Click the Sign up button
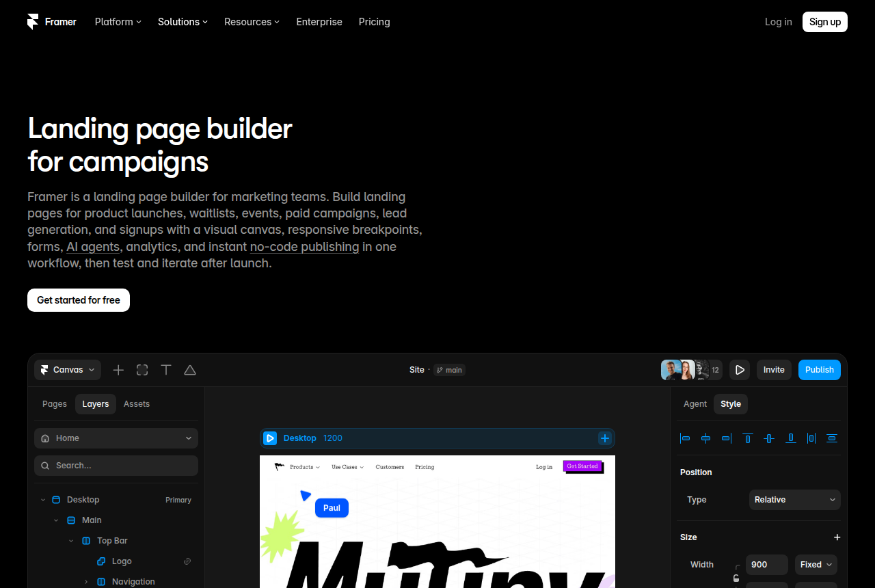Image resolution: width=875 pixels, height=588 pixels. [x=825, y=22]
